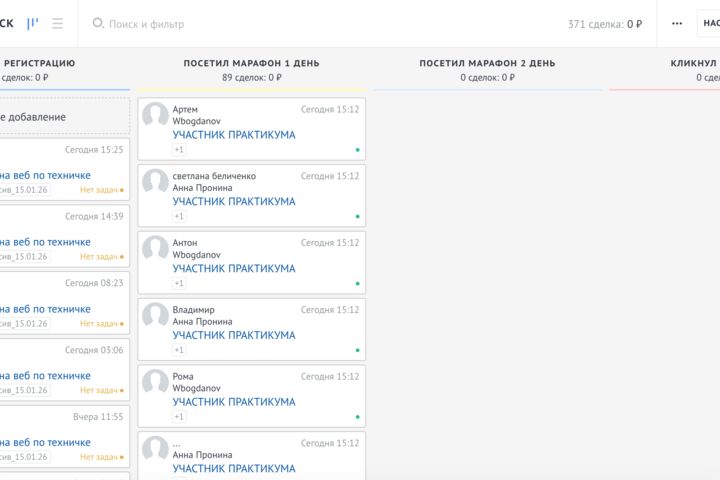Viewport: 720px width, 480px height.
Task: Open УЧАСТНИК ПРАКТИКУМА deal for Владимир
Action: [234, 335]
